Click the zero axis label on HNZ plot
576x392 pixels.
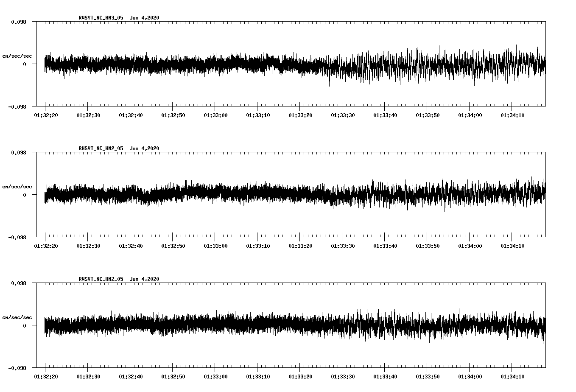pyautogui.click(x=25, y=325)
